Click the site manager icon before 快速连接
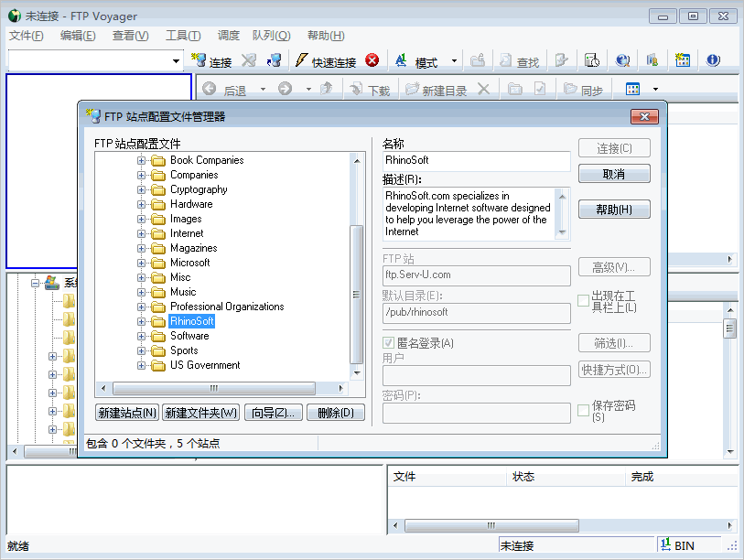 pos(274,60)
